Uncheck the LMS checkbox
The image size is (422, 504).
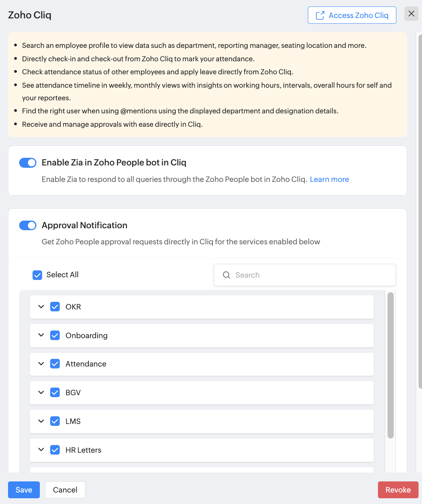[55, 421]
